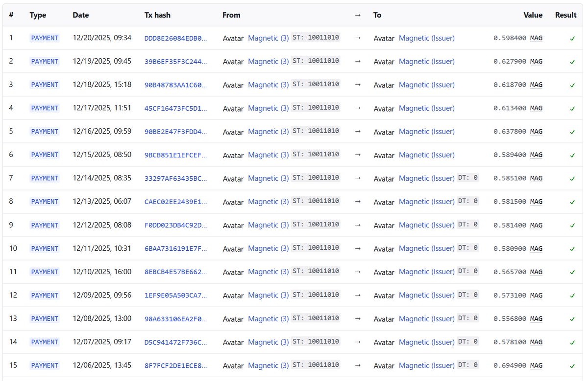
Task: Open Magnetic (Issuer) recipient in row 6
Action: point(427,155)
